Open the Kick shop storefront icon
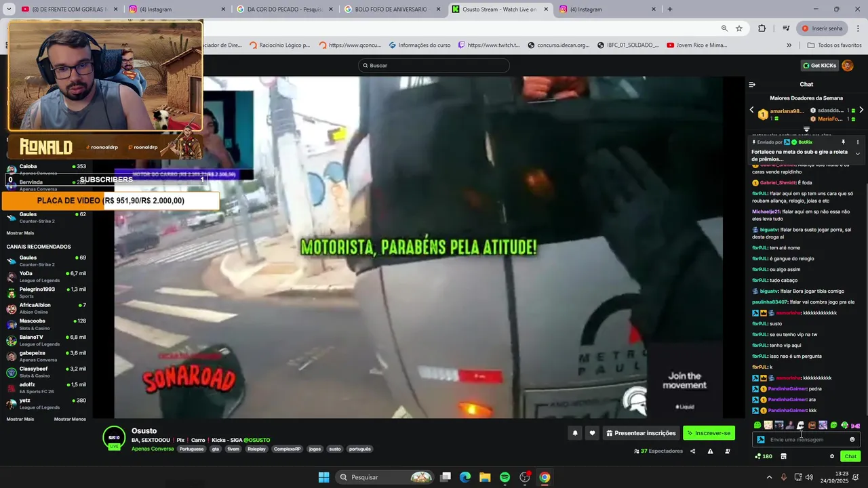The image size is (868, 488). (783, 456)
